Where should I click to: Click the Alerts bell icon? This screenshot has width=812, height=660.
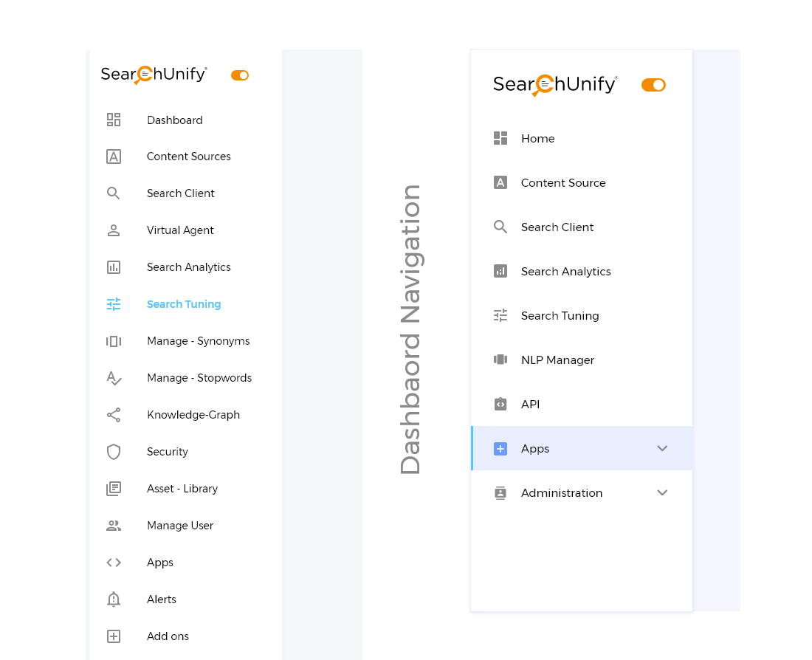(114, 599)
